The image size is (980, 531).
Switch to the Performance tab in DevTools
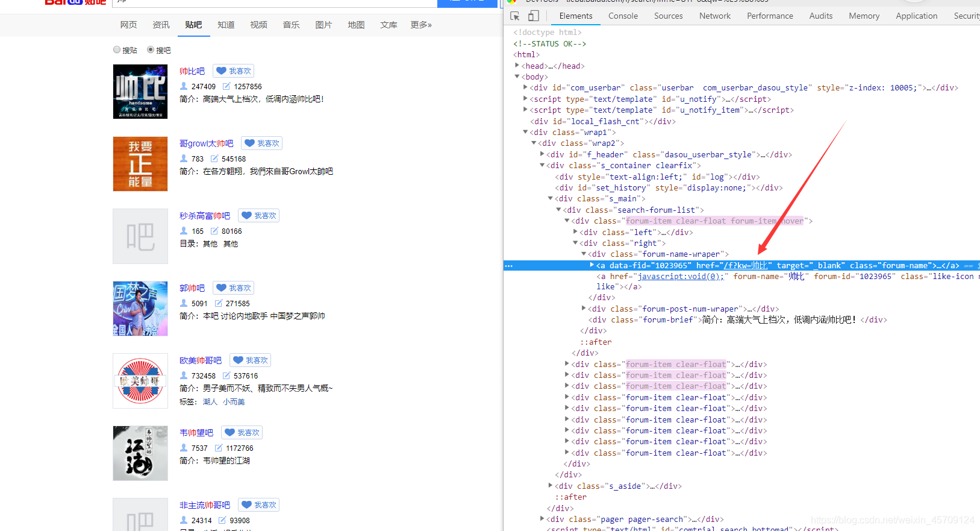(770, 16)
